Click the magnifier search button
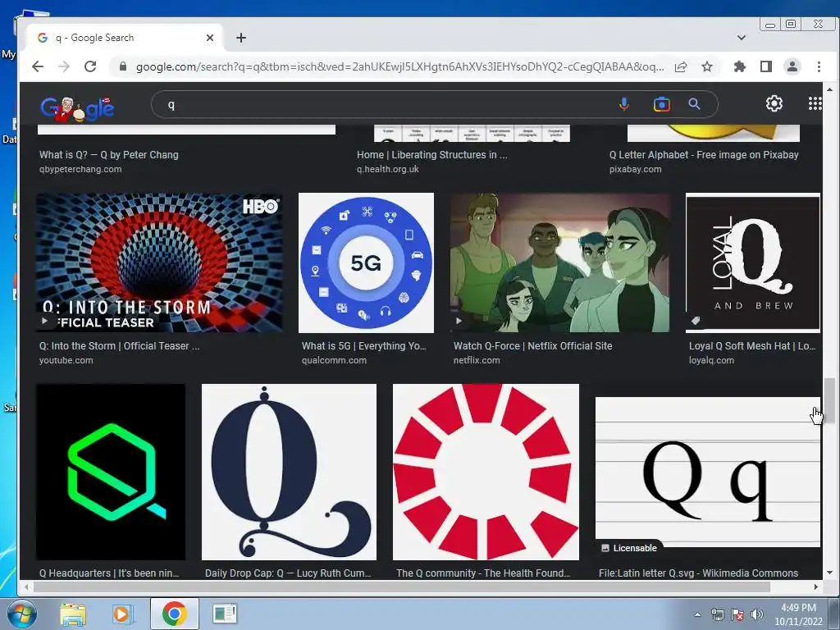840x630 pixels. tap(694, 104)
